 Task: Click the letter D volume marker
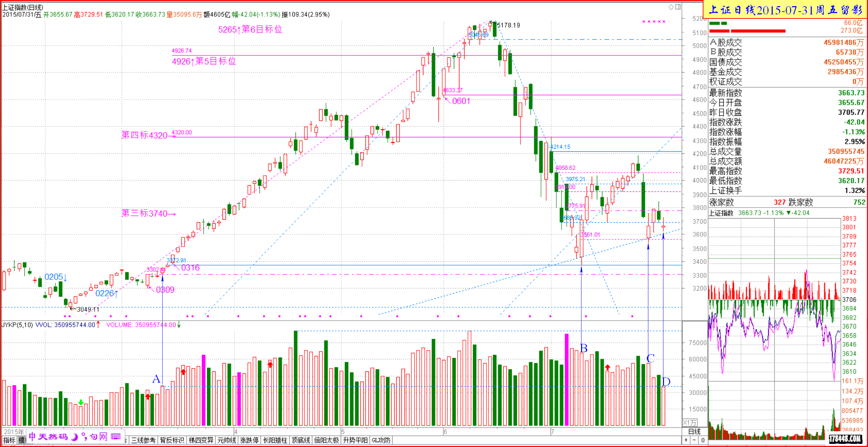[x=666, y=381]
